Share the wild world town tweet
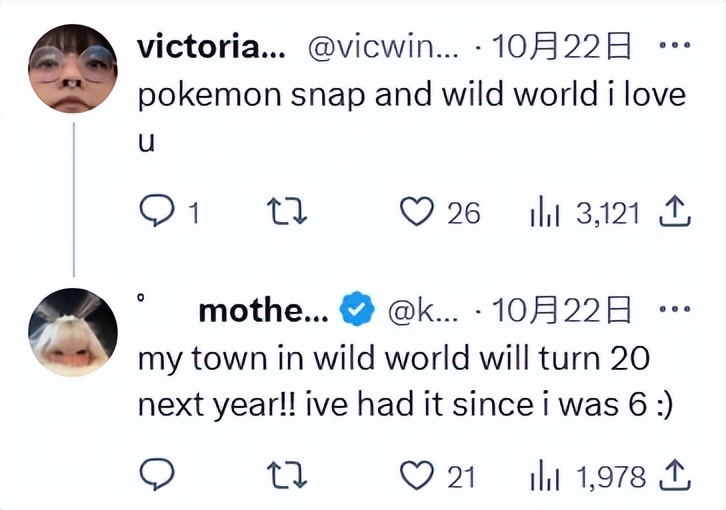This screenshot has width=726, height=510. pos(676,475)
